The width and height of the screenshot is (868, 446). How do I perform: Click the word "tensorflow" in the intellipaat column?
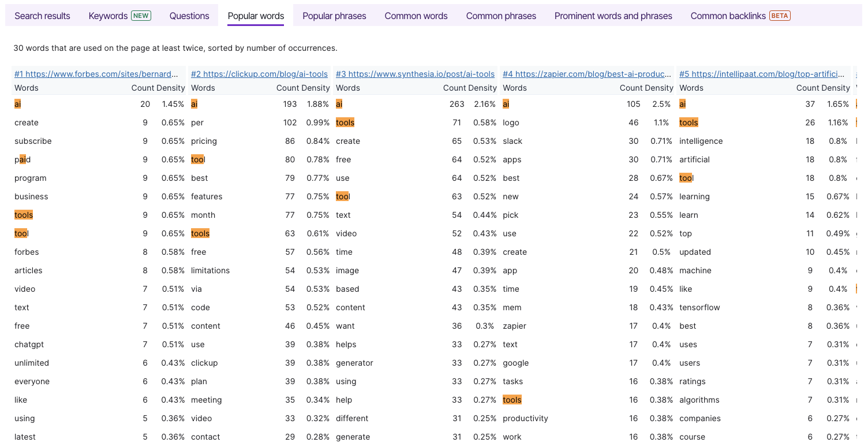[699, 307]
